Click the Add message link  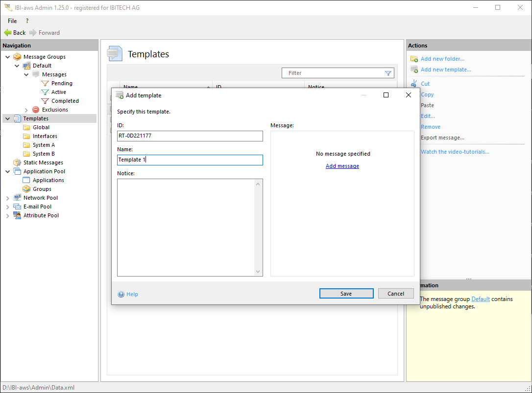[x=342, y=166]
